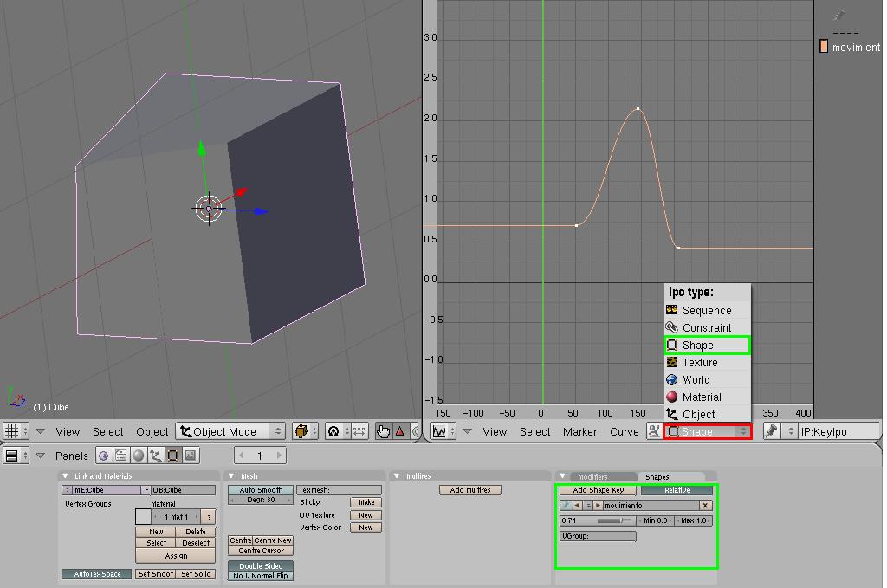Image resolution: width=887 pixels, height=588 pixels.
Task: Toggle No V.Normal Flip option
Action: click(261, 576)
